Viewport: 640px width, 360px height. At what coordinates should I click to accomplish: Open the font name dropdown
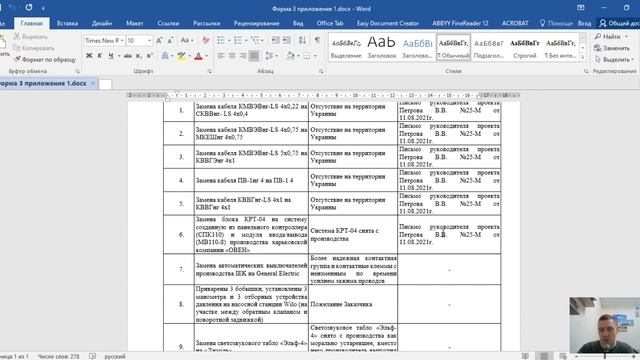(x=122, y=40)
